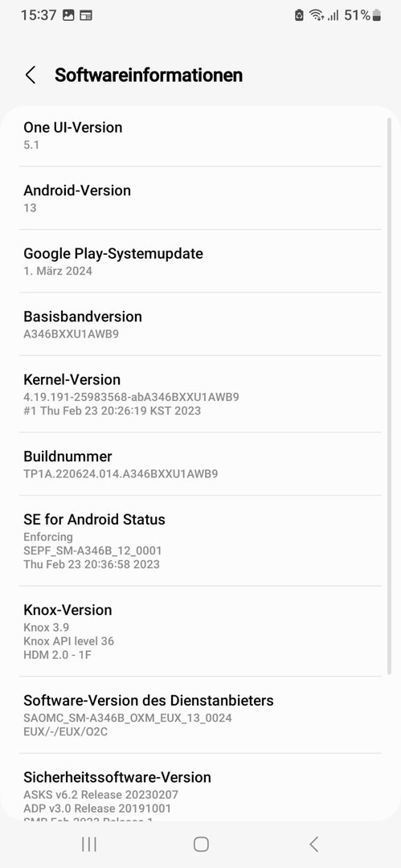
Task: Tap the gallery notification icon in the status bar
Action: pyautogui.click(x=68, y=15)
